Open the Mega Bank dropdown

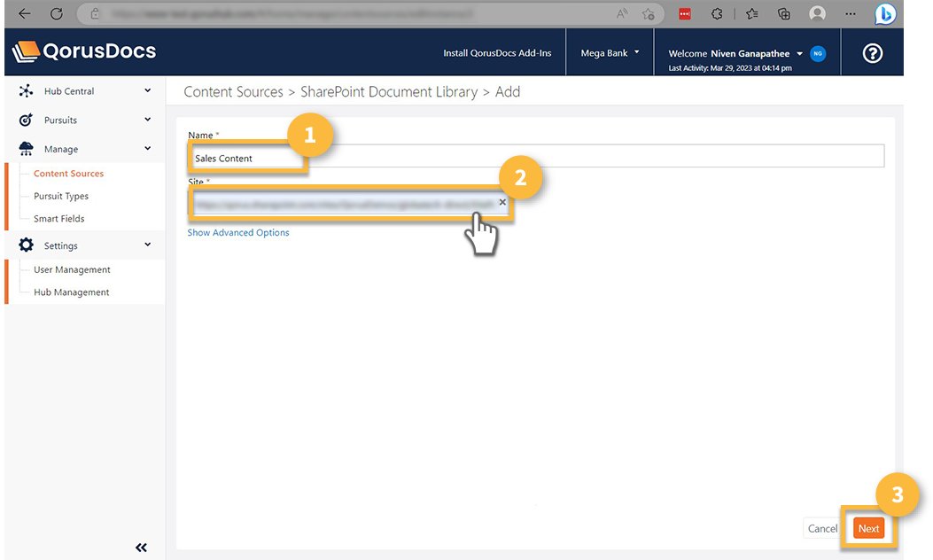coord(609,53)
